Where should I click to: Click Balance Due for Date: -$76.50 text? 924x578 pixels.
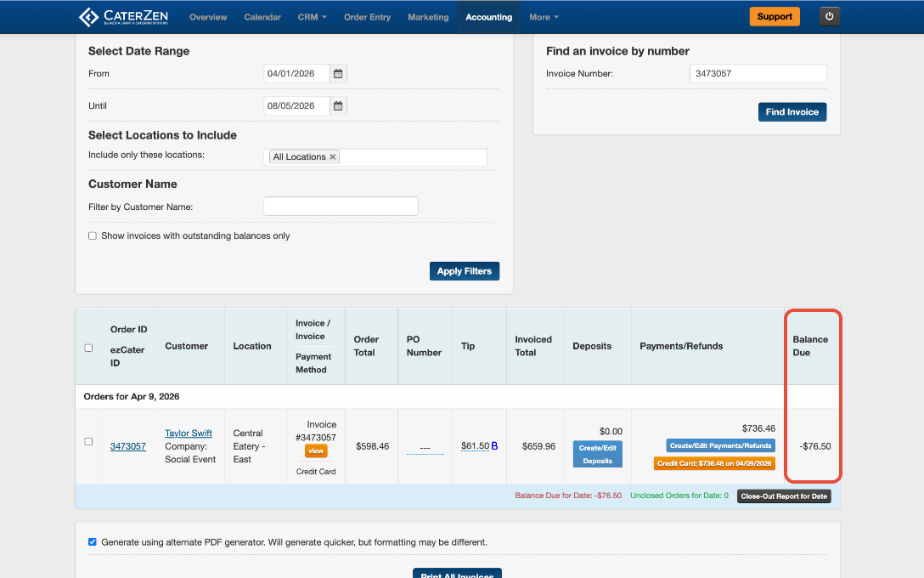[x=568, y=496]
